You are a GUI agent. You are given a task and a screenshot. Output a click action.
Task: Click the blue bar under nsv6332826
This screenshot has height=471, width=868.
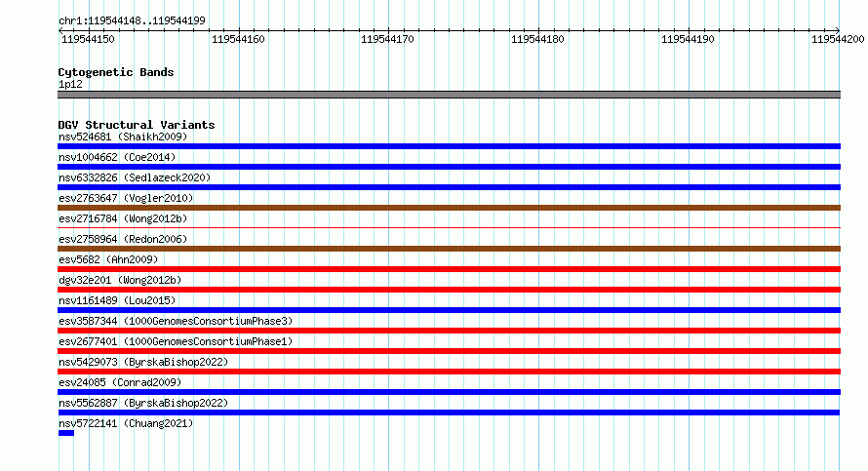click(449, 187)
